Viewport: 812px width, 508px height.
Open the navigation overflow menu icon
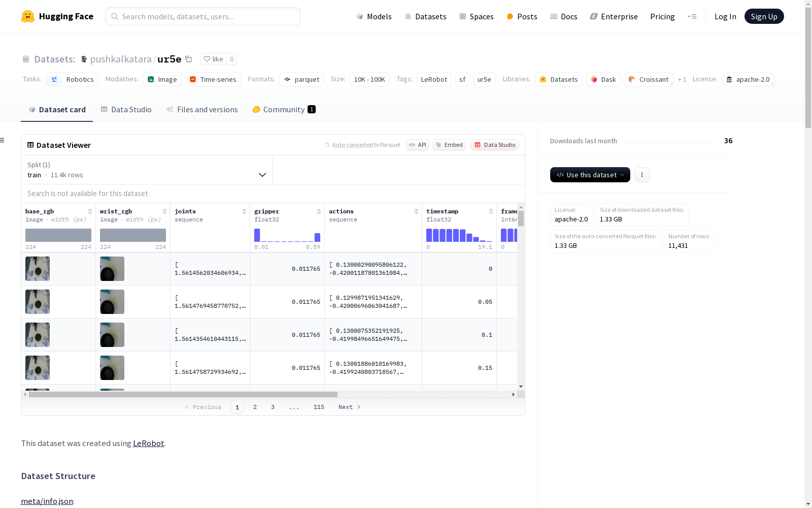[692, 16]
